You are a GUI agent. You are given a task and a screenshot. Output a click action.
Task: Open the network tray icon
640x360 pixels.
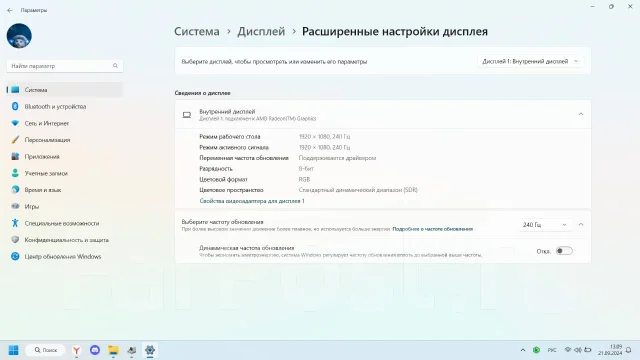568,350
